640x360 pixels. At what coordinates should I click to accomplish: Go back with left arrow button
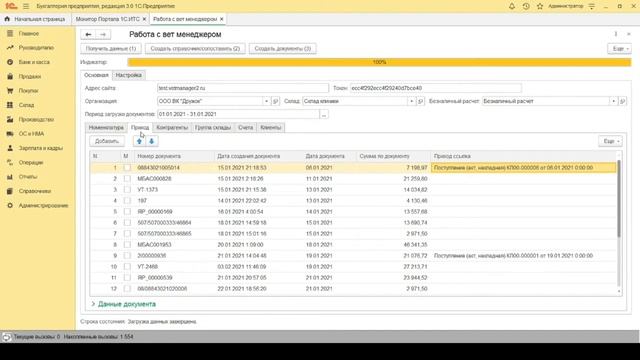click(88, 34)
